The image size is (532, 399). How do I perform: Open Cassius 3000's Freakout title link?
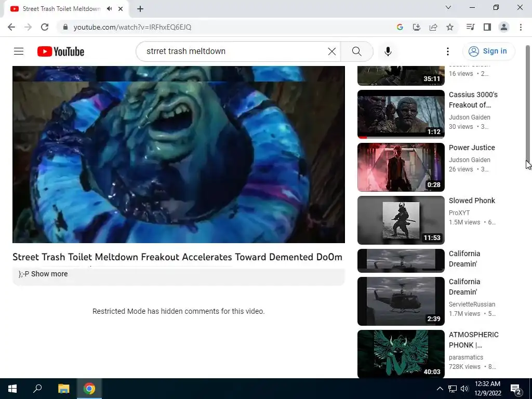(473, 100)
